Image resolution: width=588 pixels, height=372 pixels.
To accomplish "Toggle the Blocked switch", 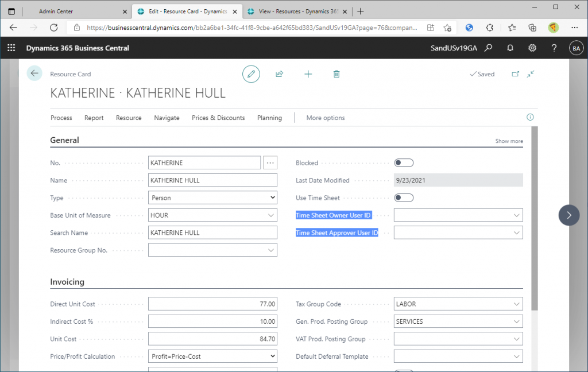I will click(x=404, y=163).
